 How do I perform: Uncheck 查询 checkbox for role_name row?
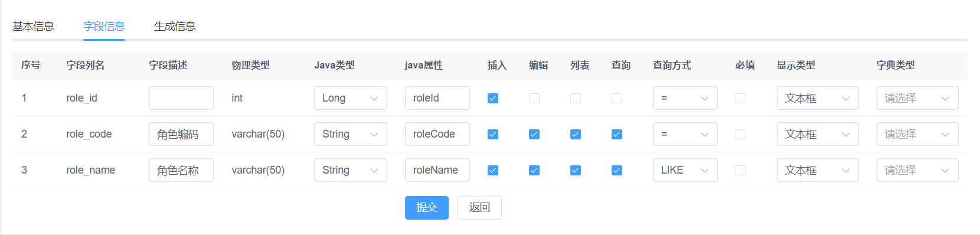pyautogui.click(x=617, y=171)
